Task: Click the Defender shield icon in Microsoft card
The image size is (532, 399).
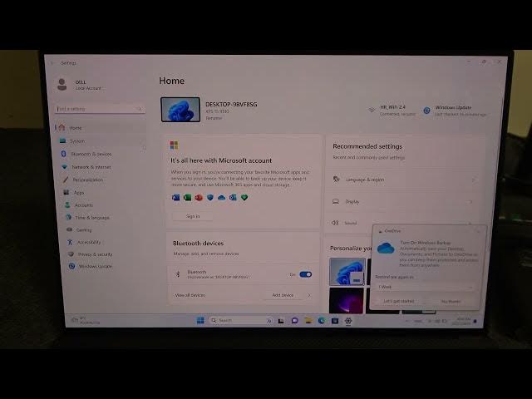Action: pyautogui.click(x=210, y=197)
